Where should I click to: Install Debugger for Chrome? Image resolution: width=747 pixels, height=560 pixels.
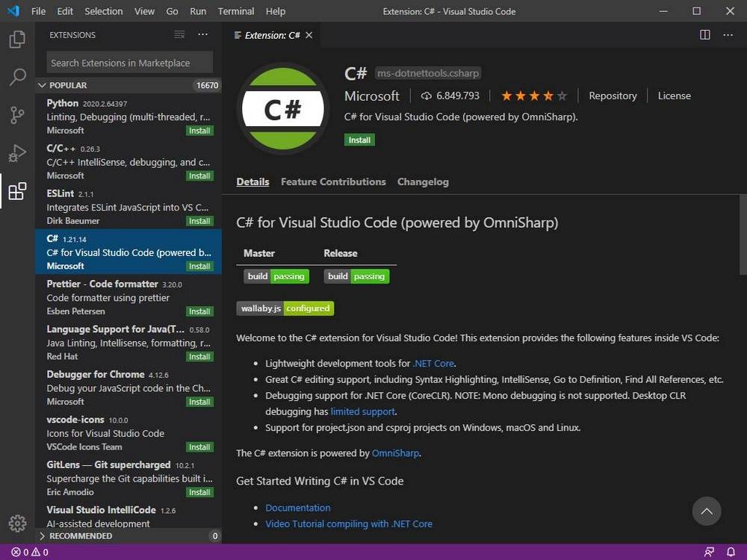click(x=199, y=402)
